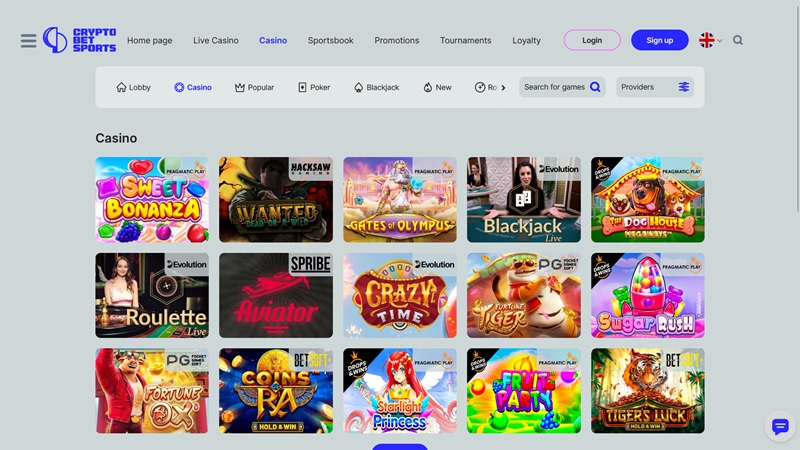Select Popular category tab
This screenshot has width=800, height=450.
click(x=254, y=87)
